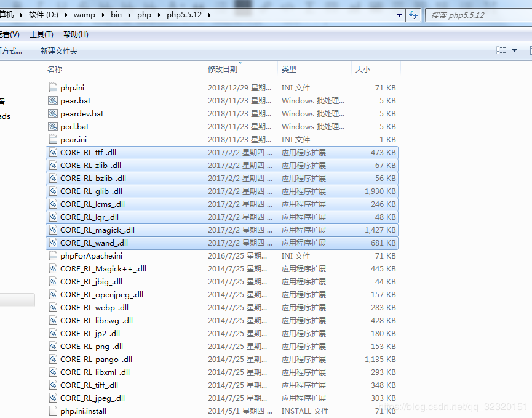532x418 pixels.
Task: Select the CORE_RL_ttf_.dll file icon
Action: (x=53, y=153)
